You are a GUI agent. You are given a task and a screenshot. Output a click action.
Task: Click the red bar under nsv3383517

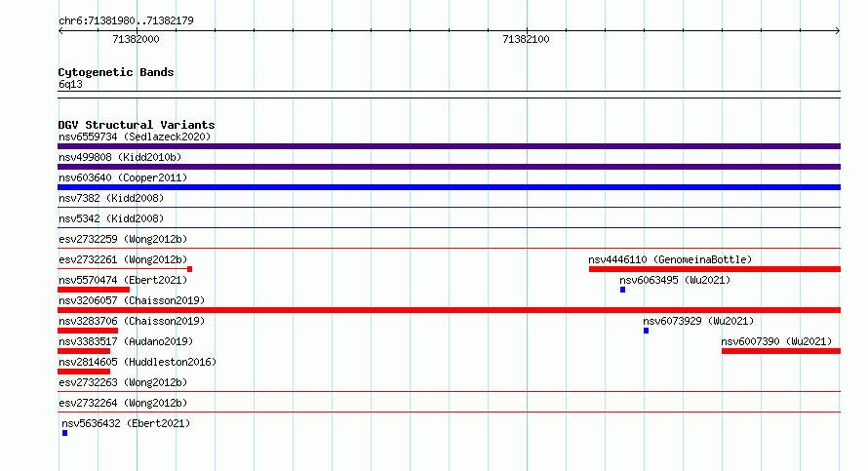(x=84, y=351)
